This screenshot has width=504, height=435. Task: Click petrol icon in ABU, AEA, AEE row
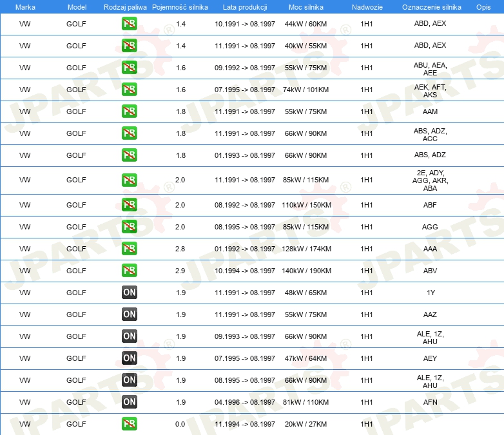click(x=129, y=67)
